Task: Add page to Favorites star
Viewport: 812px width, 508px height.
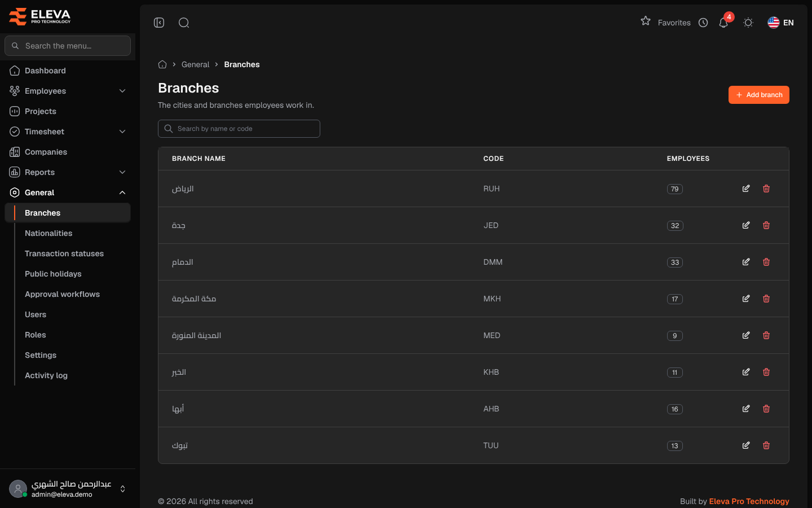Action: pos(646,21)
